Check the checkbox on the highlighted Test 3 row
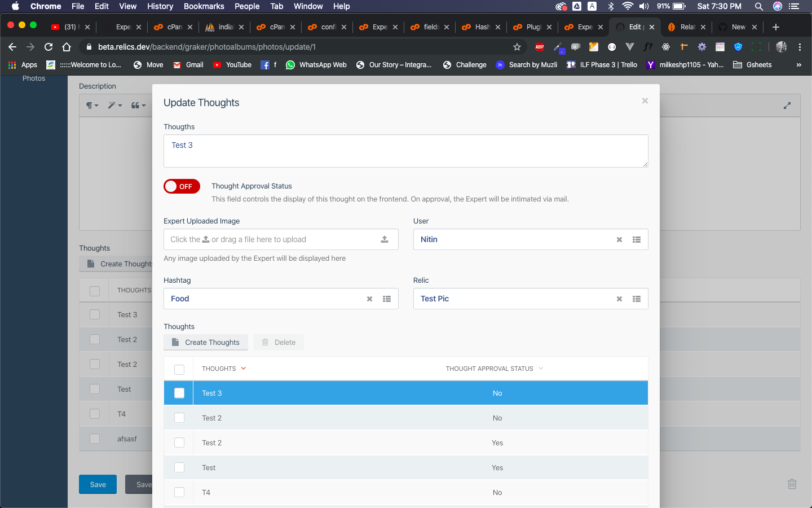812x508 pixels. (179, 393)
